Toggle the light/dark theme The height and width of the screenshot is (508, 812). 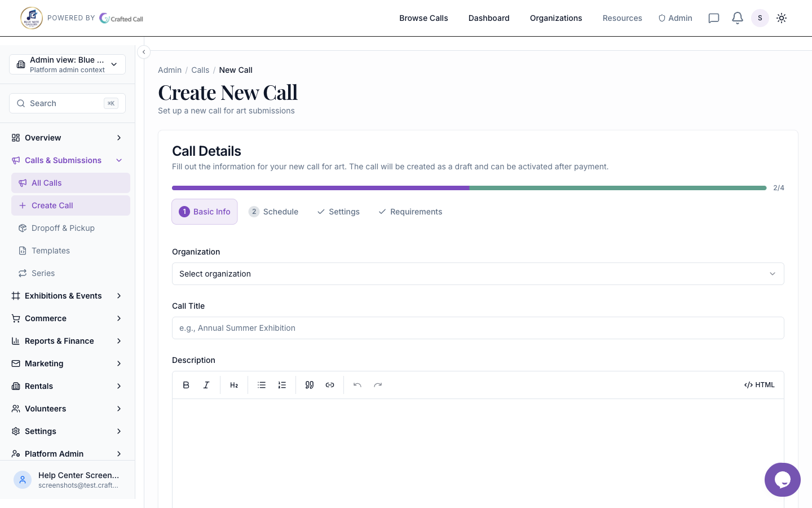pyautogui.click(x=782, y=18)
